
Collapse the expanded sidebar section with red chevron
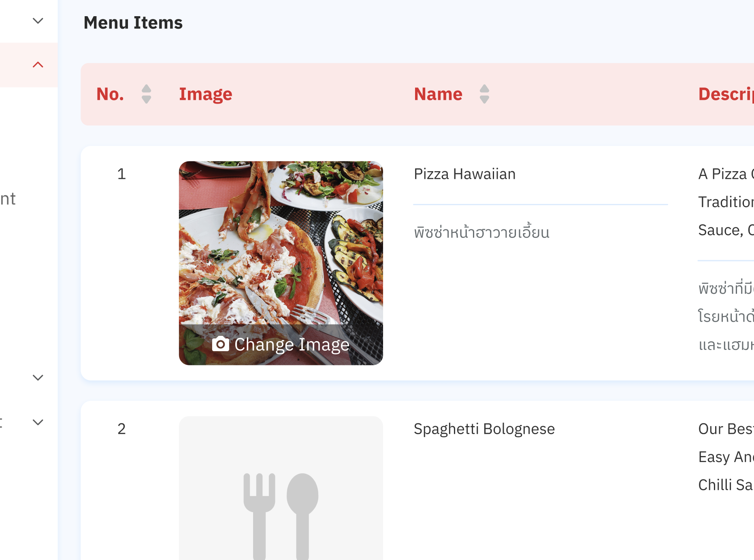coord(38,65)
